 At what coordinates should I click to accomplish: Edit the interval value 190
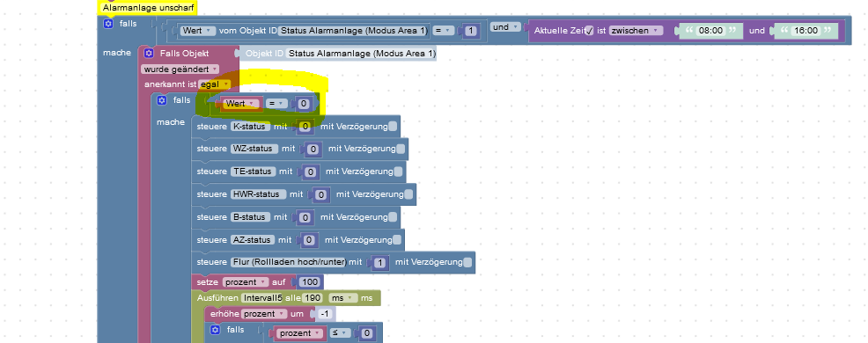313,298
